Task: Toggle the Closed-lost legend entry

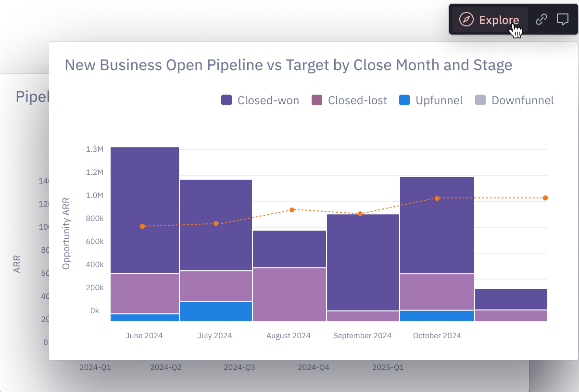Action: coord(349,100)
